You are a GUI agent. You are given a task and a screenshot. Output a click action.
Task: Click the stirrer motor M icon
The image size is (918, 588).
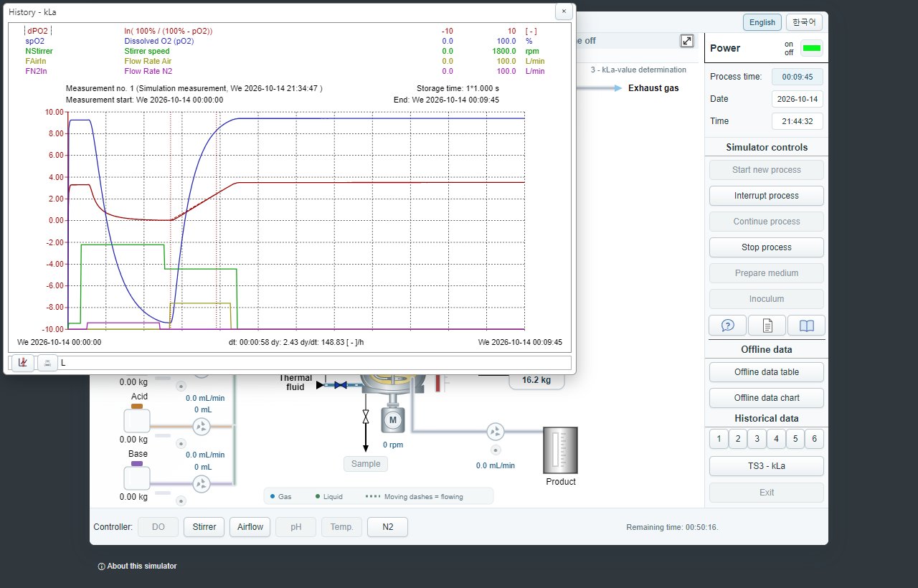(392, 420)
